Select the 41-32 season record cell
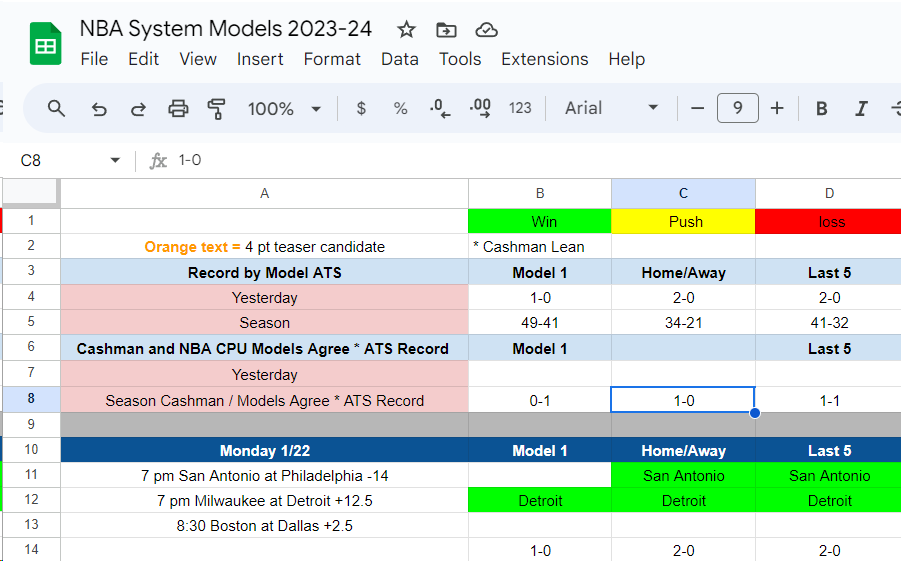The width and height of the screenshot is (901, 561). click(829, 323)
